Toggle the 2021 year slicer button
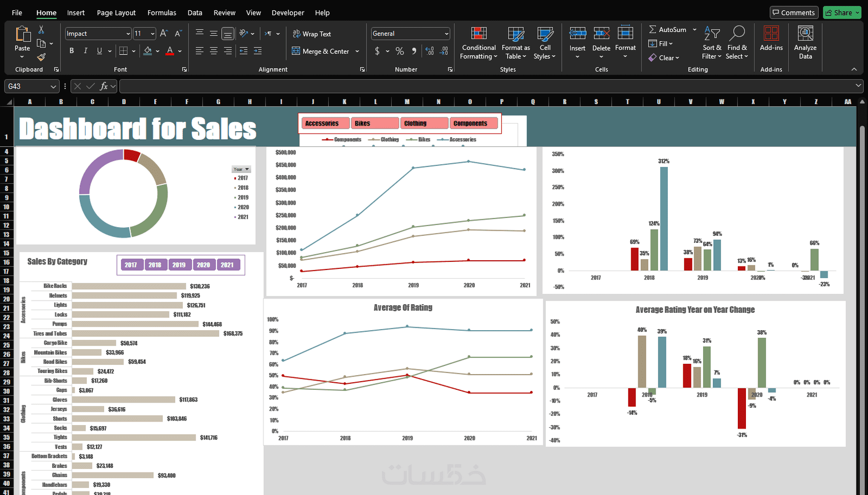 227,265
